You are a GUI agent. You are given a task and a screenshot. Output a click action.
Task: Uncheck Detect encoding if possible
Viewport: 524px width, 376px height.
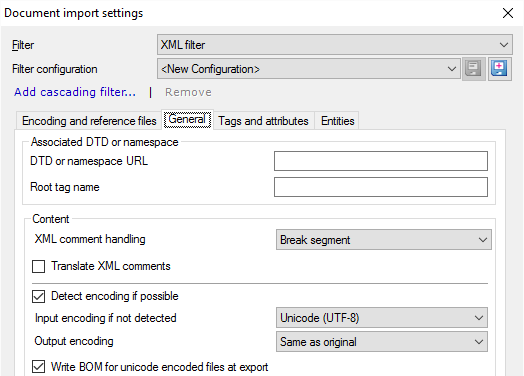[x=38, y=296]
